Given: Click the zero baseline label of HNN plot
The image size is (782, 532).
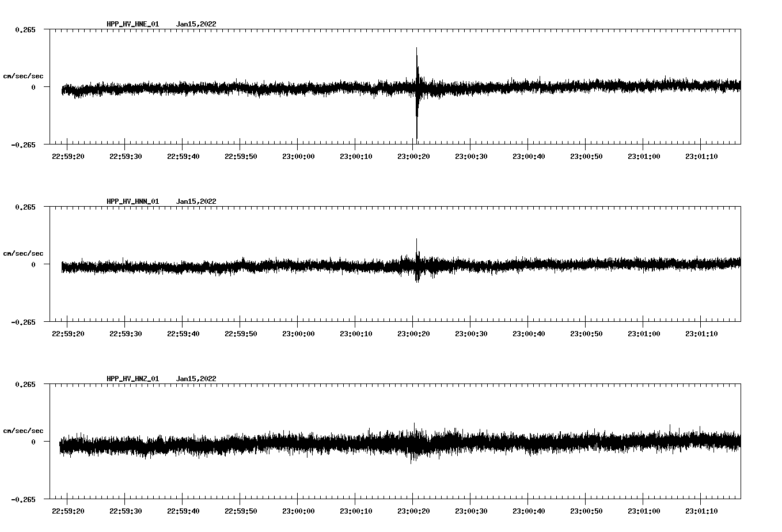Looking at the screenshot, I should pos(33,264).
